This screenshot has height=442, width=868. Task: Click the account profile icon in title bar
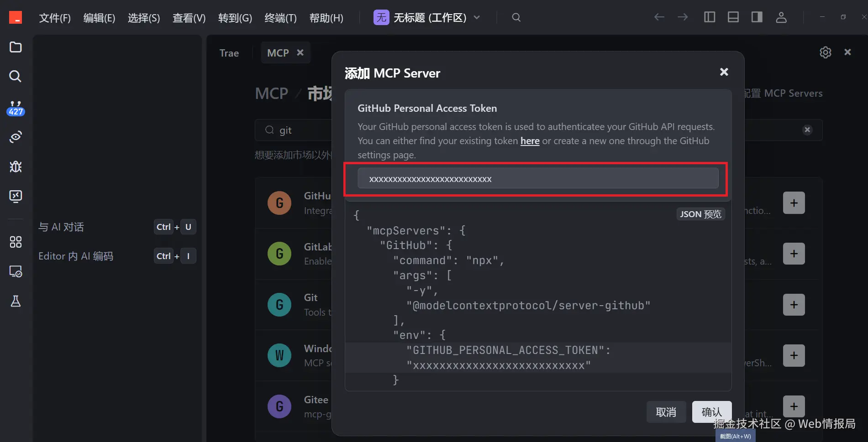(781, 17)
